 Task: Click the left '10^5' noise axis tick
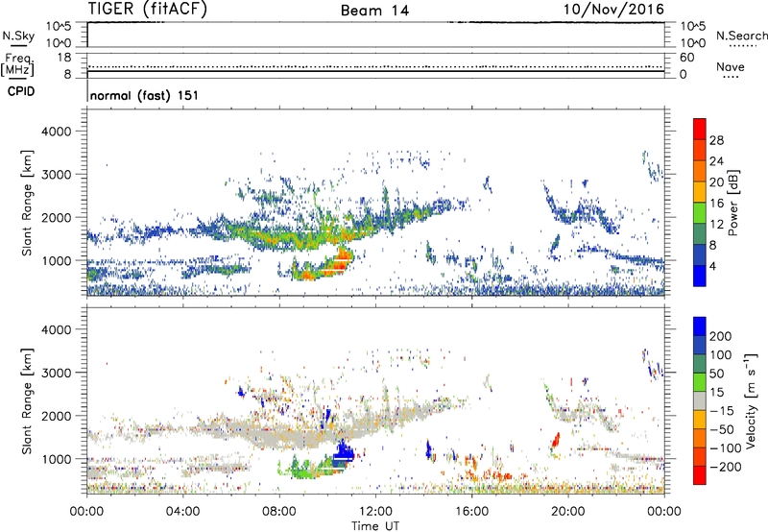59,27
